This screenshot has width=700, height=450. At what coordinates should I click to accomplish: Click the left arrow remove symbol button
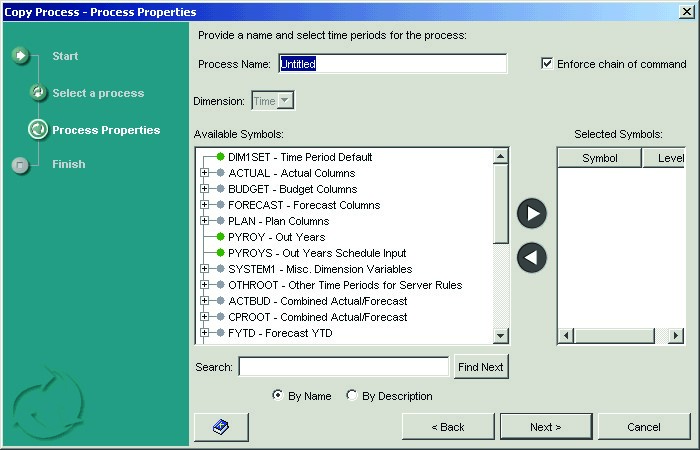532,257
